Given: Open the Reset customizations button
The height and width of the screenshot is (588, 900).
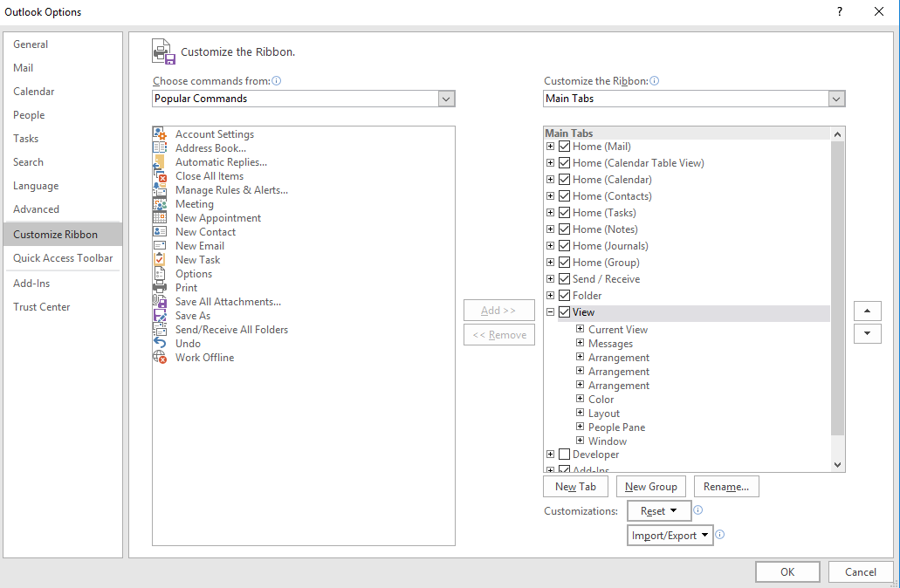Looking at the screenshot, I should coord(659,510).
